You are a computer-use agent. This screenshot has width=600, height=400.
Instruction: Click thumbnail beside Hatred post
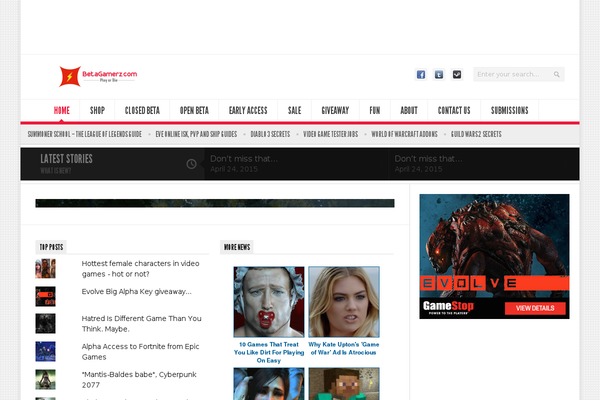[x=46, y=324]
